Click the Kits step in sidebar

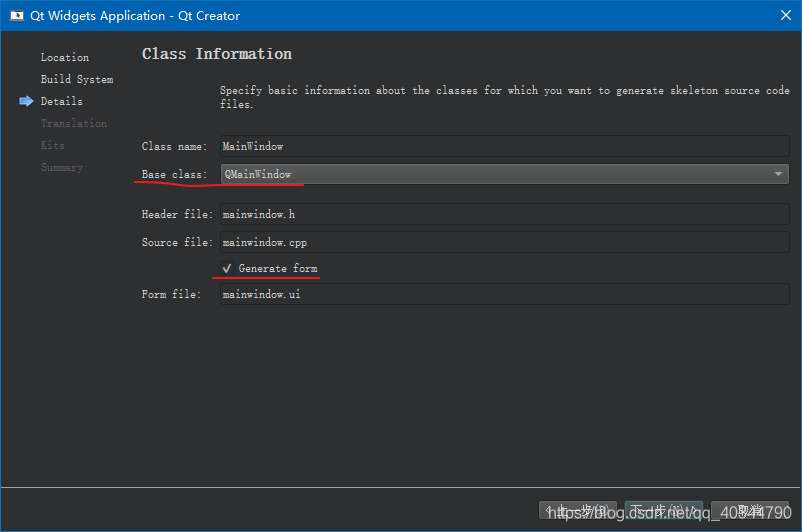click(x=53, y=145)
